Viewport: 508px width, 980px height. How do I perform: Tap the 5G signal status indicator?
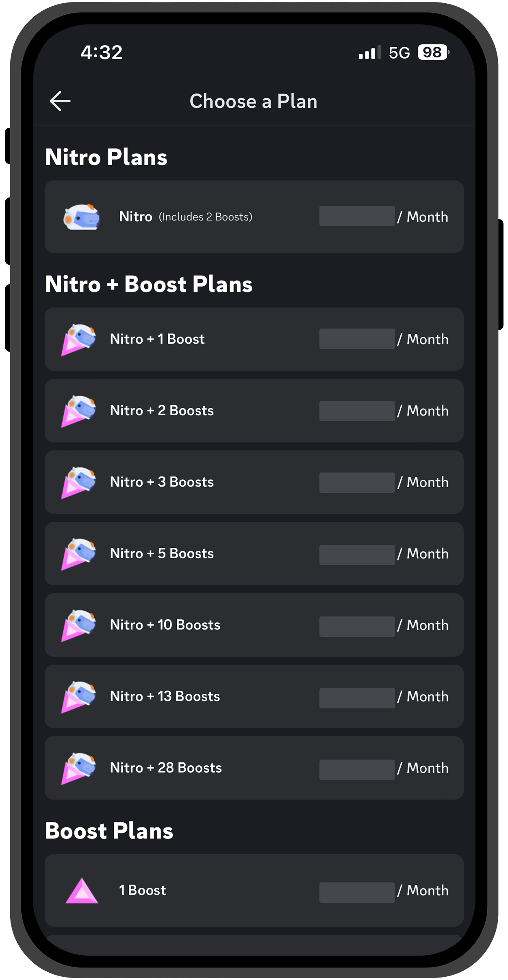pos(399,53)
